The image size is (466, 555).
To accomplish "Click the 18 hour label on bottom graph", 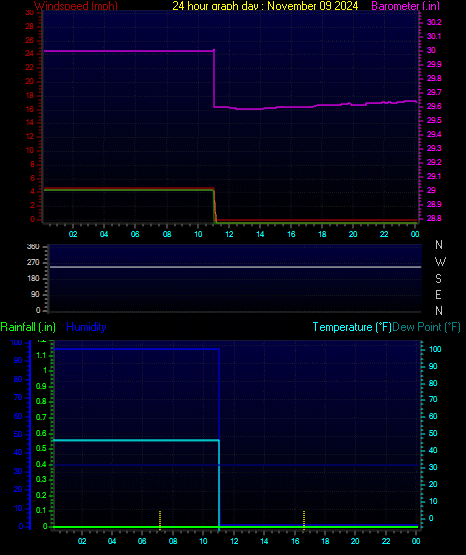I will point(325,541).
